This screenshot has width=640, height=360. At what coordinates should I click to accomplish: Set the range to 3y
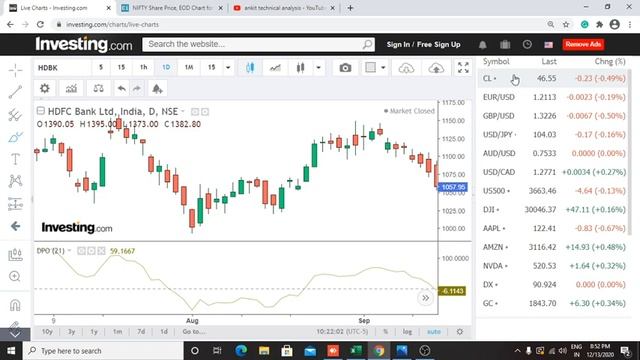click(x=71, y=332)
